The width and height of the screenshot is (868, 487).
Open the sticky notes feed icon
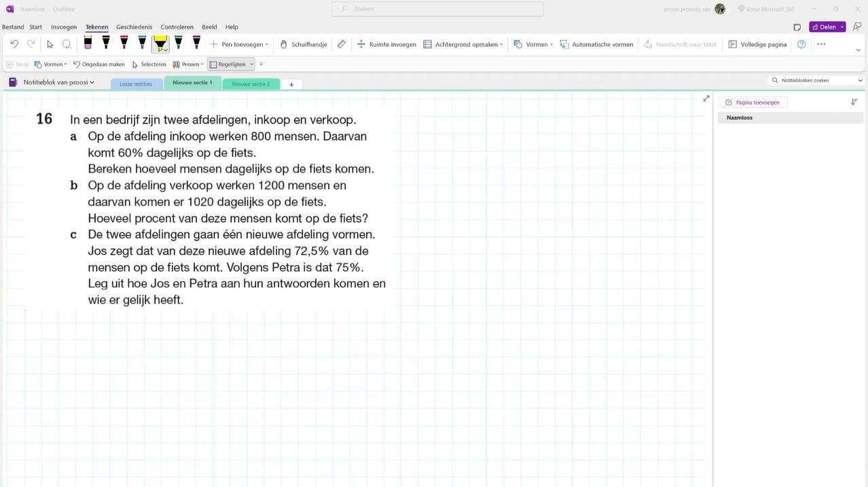[x=797, y=27]
